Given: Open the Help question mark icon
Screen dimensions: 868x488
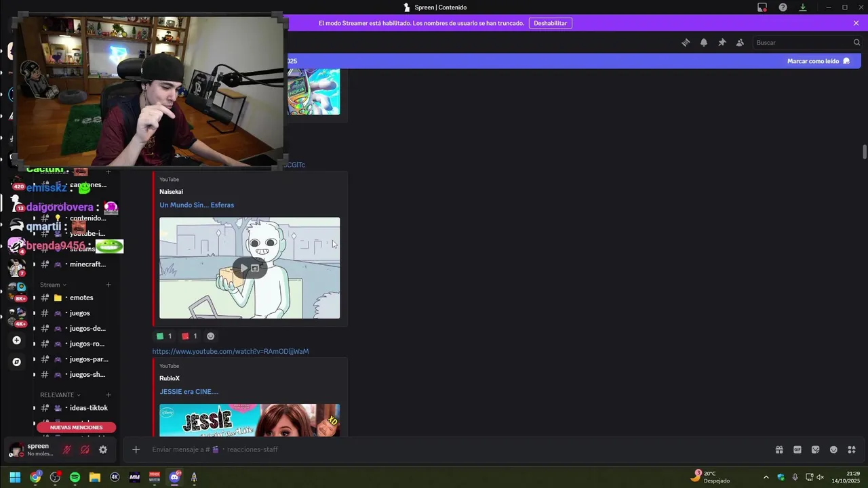Looking at the screenshot, I should (x=783, y=7).
